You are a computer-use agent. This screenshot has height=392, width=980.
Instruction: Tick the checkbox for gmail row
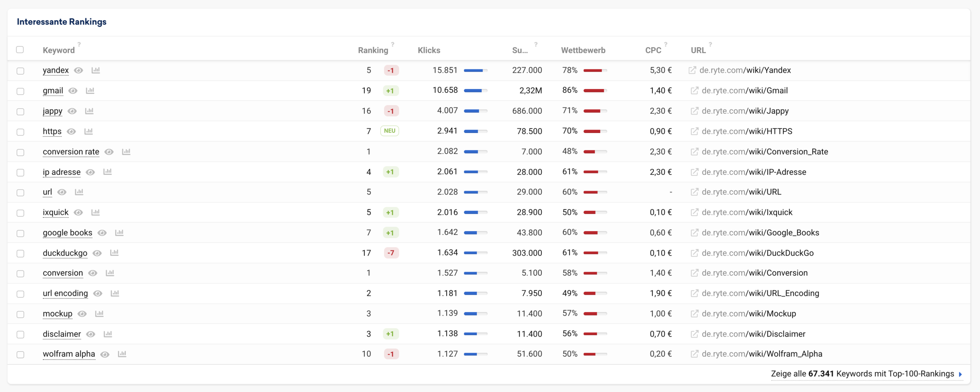[20, 91]
